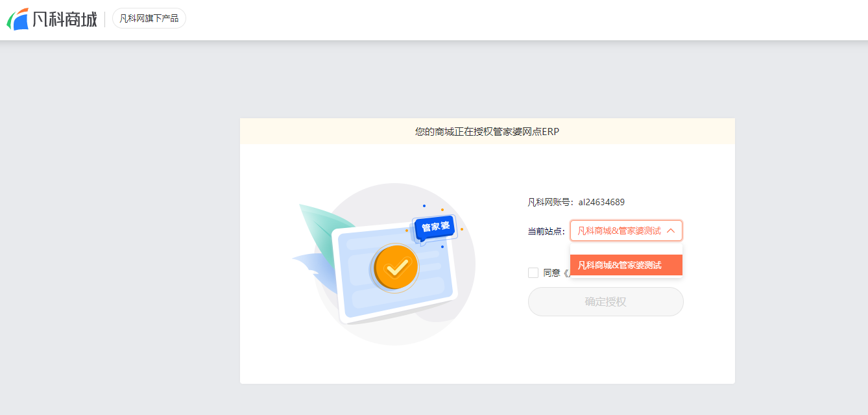Click the account number al24634689

point(601,202)
